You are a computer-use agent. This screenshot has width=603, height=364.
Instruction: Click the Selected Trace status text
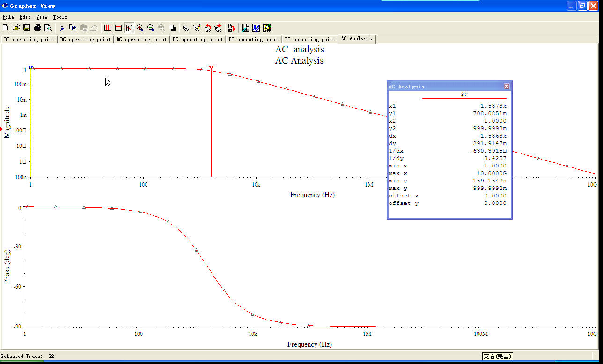pos(28,357)
